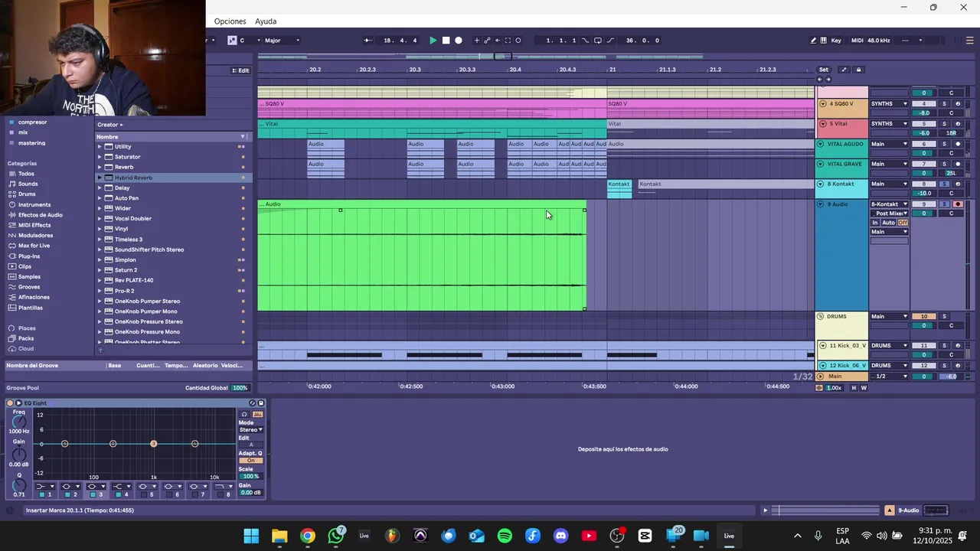
Task: Expand the Saturator device row
Action: coord(100,157)
